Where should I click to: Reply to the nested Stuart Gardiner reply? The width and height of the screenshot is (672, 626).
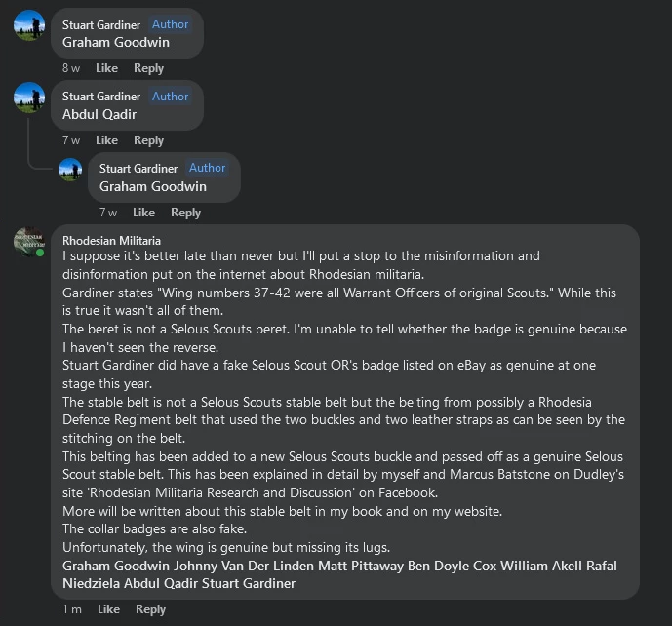coord(185,213)
